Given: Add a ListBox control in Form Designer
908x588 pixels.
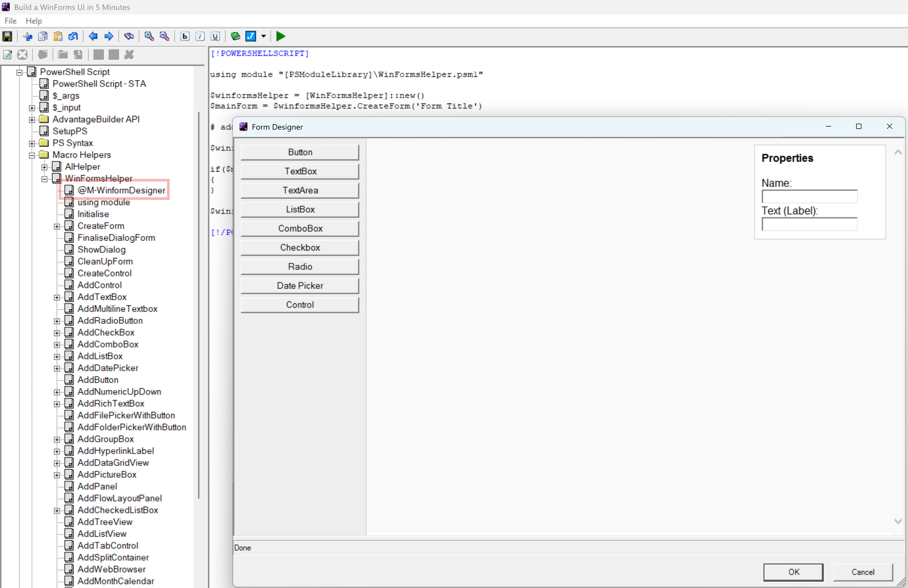Looking at the screenshot, I should 300,209.
